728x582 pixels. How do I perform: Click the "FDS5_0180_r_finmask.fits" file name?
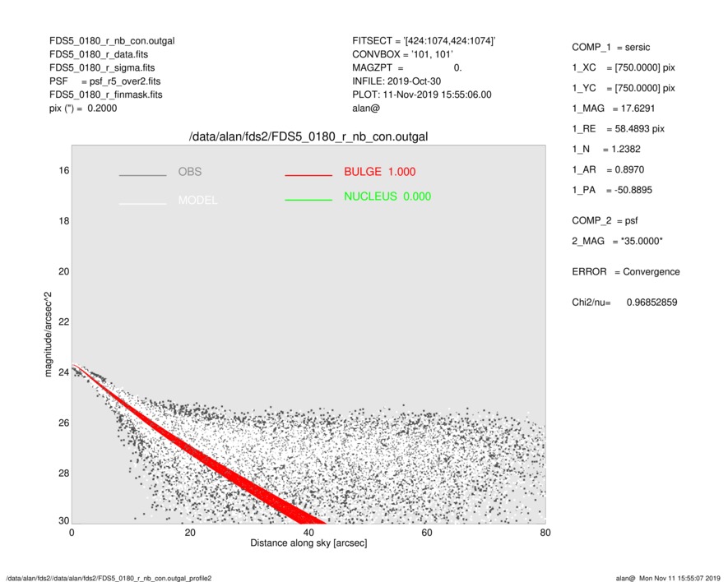(x=106, y=95)
